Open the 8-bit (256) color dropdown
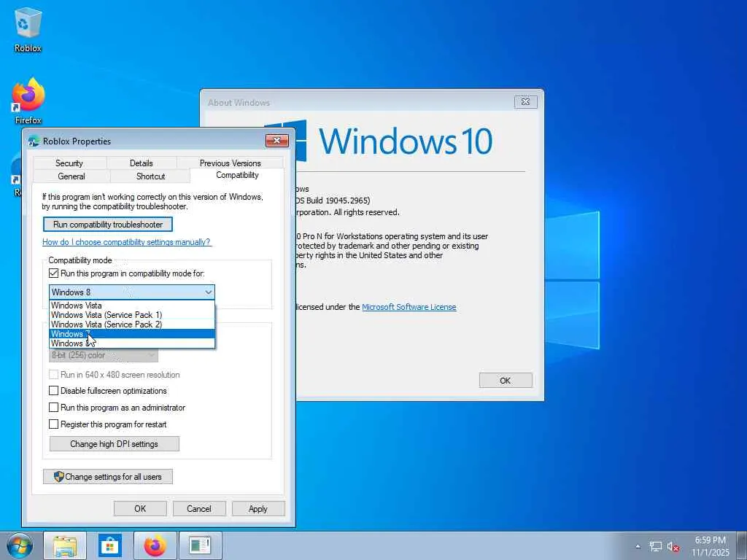 (104, 355)
